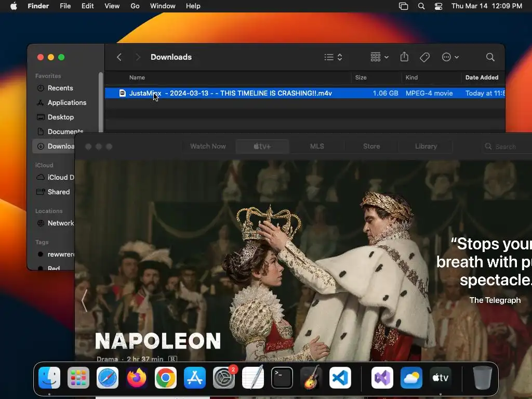Click the TV app Search field
Screen dimensions: 532x399
click(507, 147)
